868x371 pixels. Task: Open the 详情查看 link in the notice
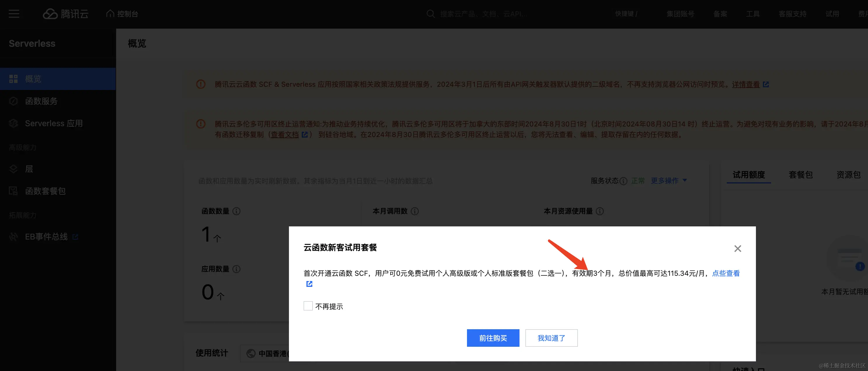(x=746, y=84)
